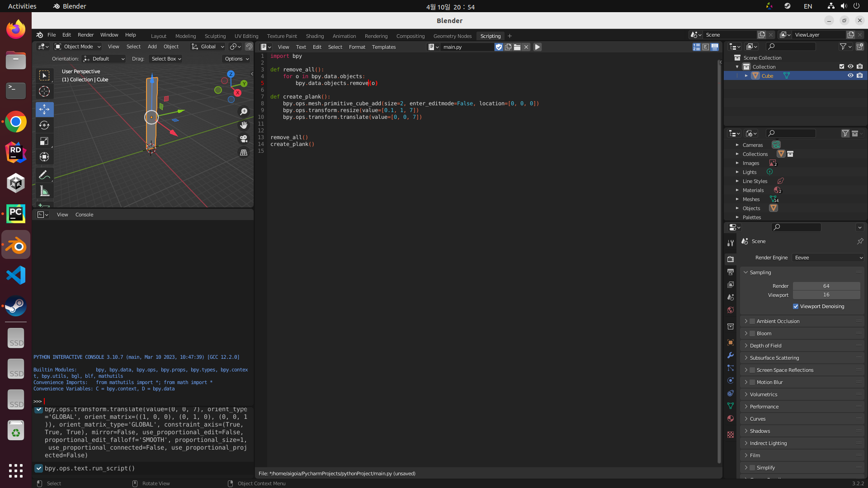The image size is (868, 488).
Task: Enable Bloom checkbox
Action: tap(752, 333)
